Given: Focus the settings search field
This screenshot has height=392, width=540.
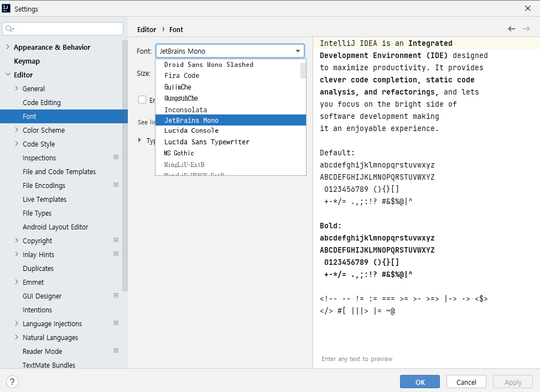Looking at the screenshot, I should coord(63,29).
